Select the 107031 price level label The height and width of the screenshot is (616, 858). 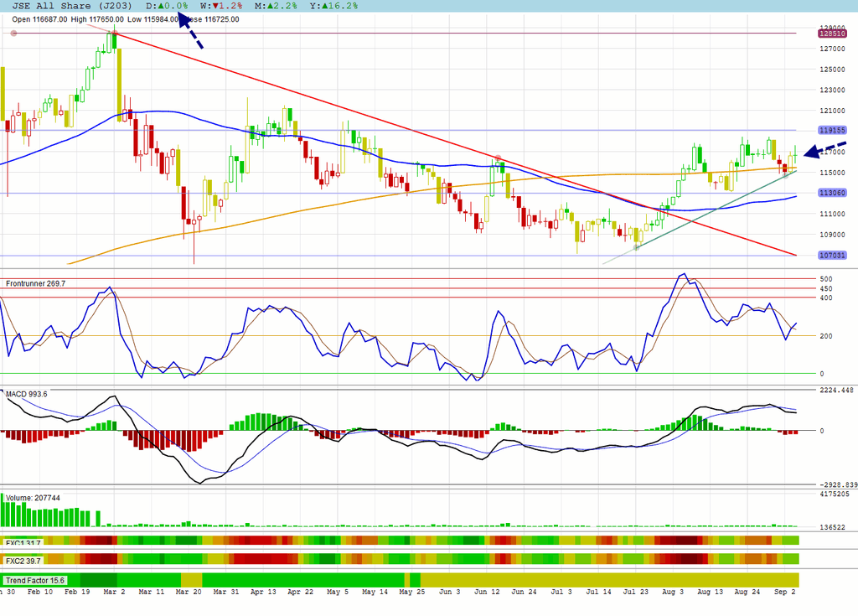[832, 255]
